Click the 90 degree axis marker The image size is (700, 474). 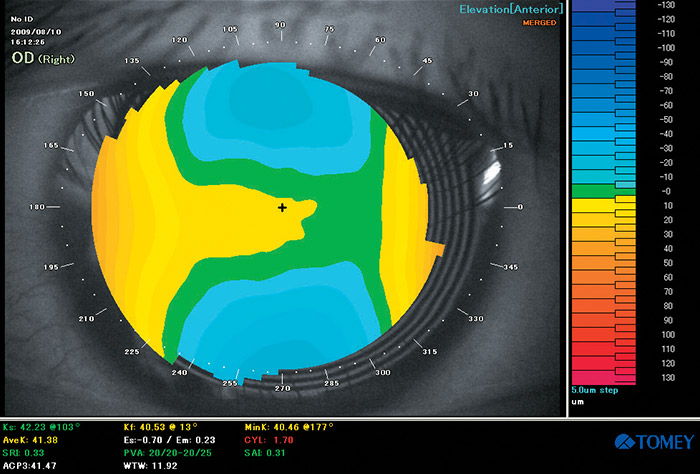point(280,25)
